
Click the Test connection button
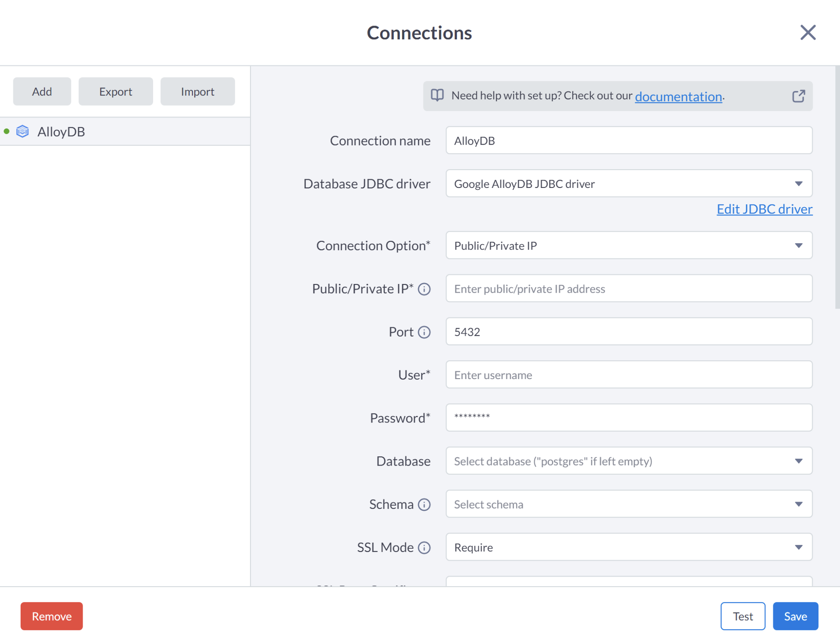743,616
